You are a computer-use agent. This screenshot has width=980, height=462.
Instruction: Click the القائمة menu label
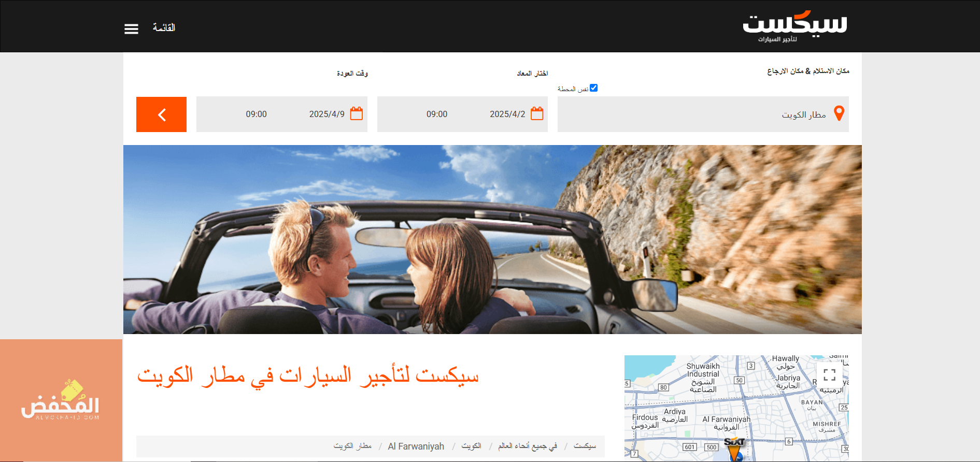coord(164,28)
